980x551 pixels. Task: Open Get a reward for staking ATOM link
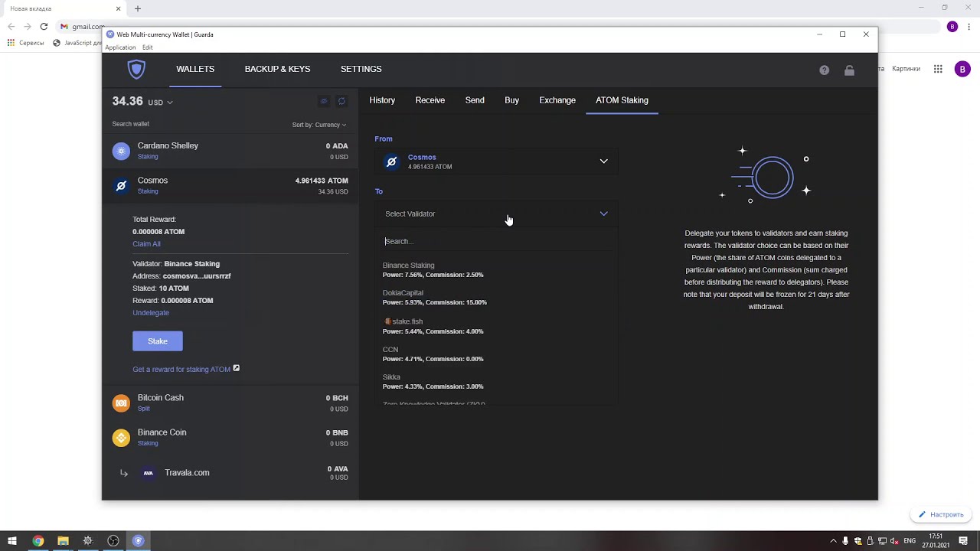click(x=181, y=370)
